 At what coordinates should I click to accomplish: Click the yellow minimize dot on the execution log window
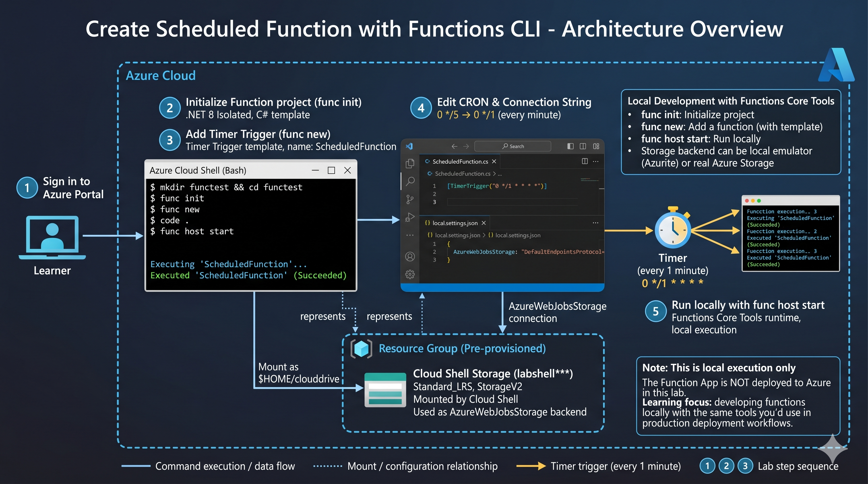pos(753,201)
